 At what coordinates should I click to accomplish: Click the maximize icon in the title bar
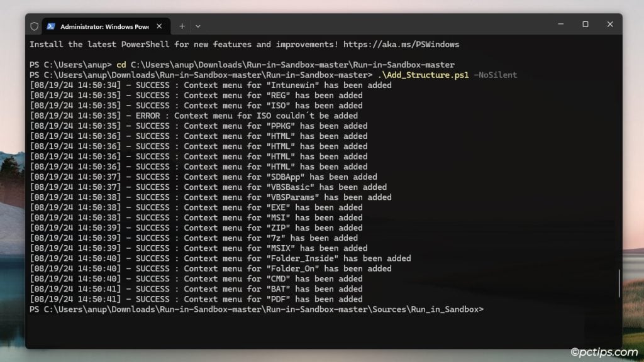(x=585, y=24)
